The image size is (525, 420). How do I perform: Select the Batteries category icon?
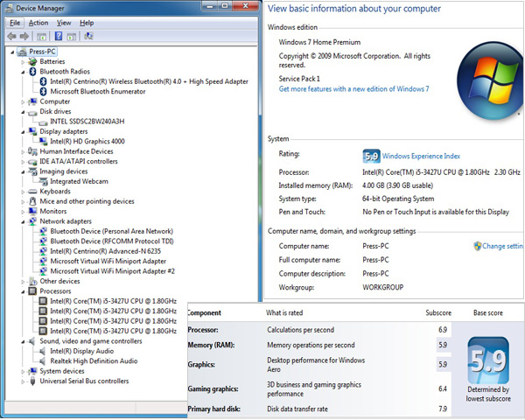pos(32,61)
